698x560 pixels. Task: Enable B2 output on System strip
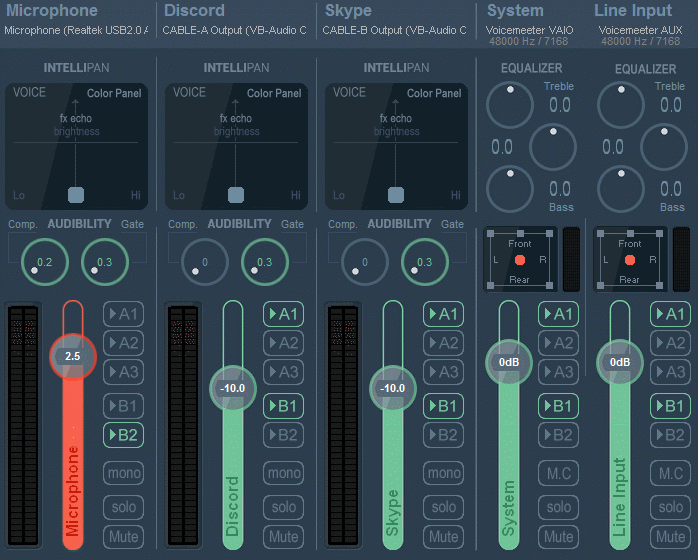click(x=558, y=435)
